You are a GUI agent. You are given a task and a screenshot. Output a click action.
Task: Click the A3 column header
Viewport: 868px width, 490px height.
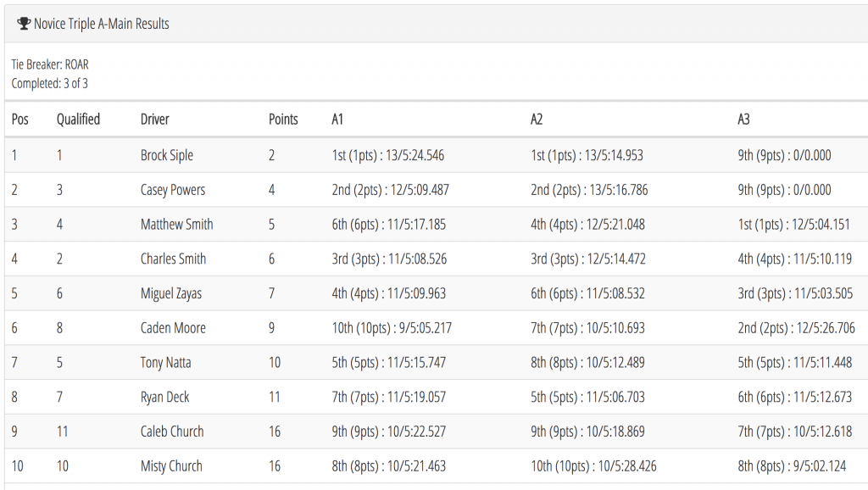click(743, 119)
